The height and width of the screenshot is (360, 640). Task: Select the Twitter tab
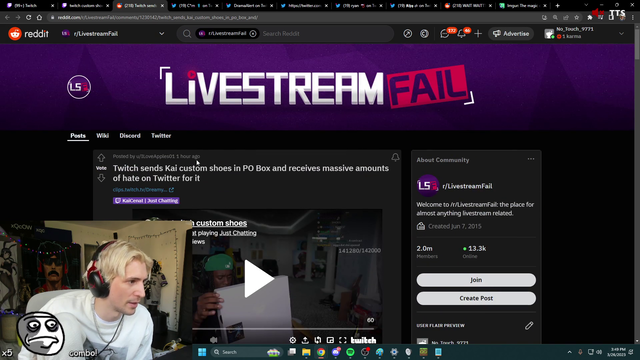[x=161, y=136]
